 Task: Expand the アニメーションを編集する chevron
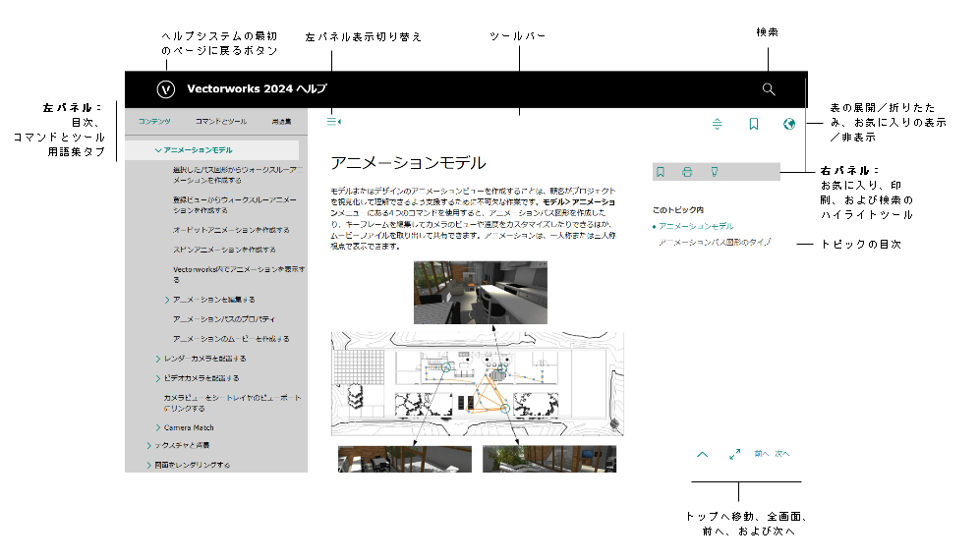click(x=167, y=300)
